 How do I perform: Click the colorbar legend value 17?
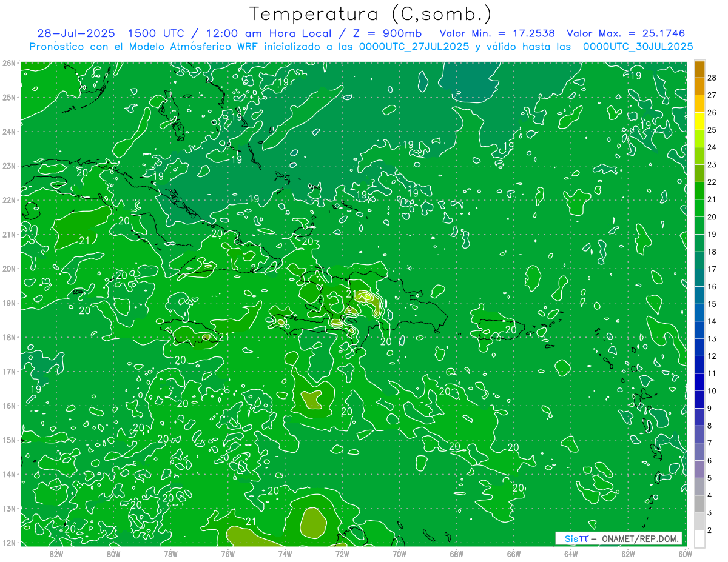(712, 269)
